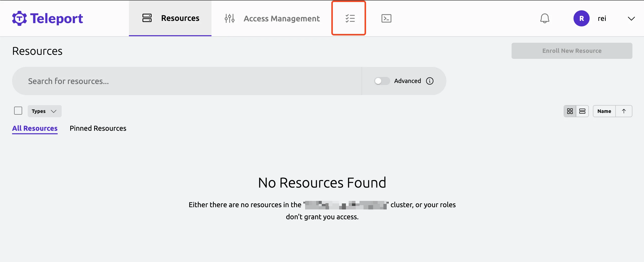Open the user menu chevron
This screenshot has height=262, width=644.
point(631,19)
